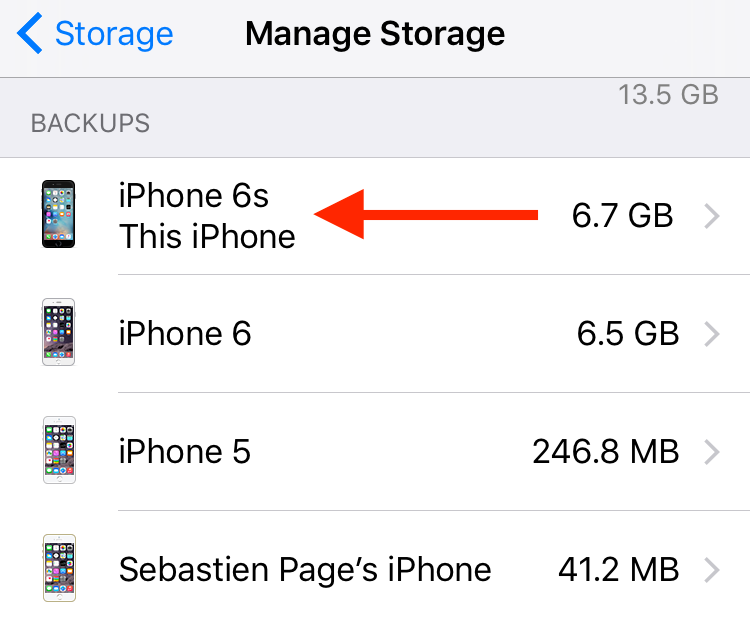This screenshot has height=625, width=750.
Task: Open the iPhone 6 backup entry
Action: 375,334
